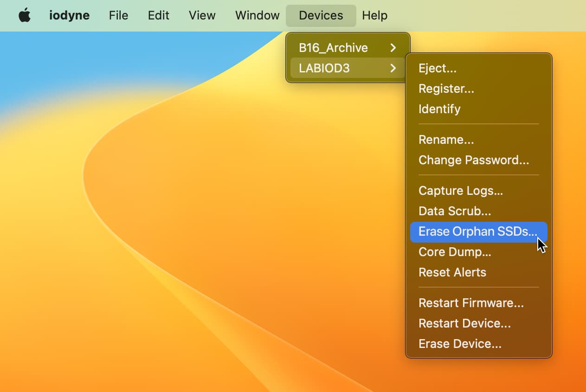Select the LABIOD3 device entry

coord(348,68)
